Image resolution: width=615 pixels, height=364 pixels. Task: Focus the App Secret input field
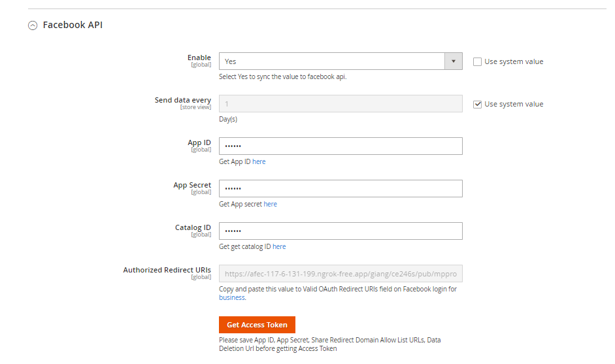(340, 189)
